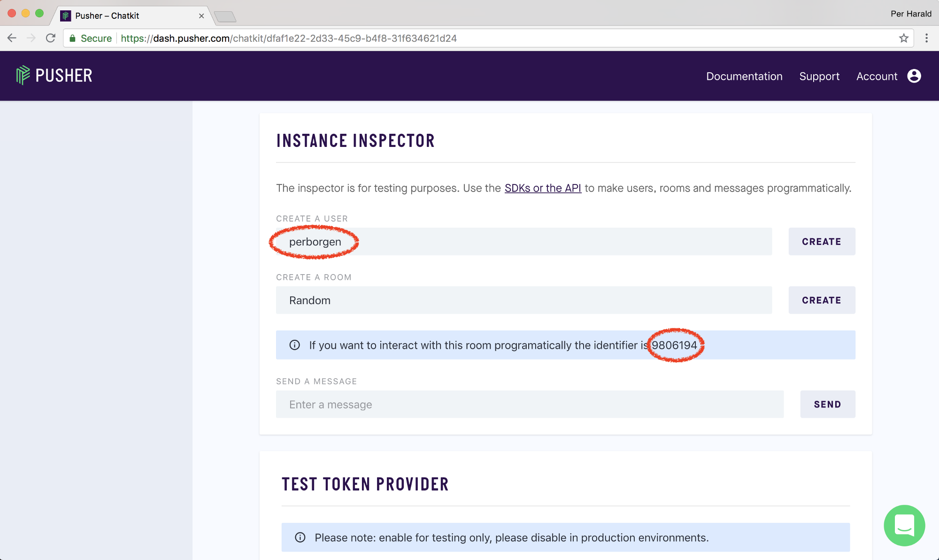
Task: Open the green chat support bubble
Action: [x=904, y=525]
